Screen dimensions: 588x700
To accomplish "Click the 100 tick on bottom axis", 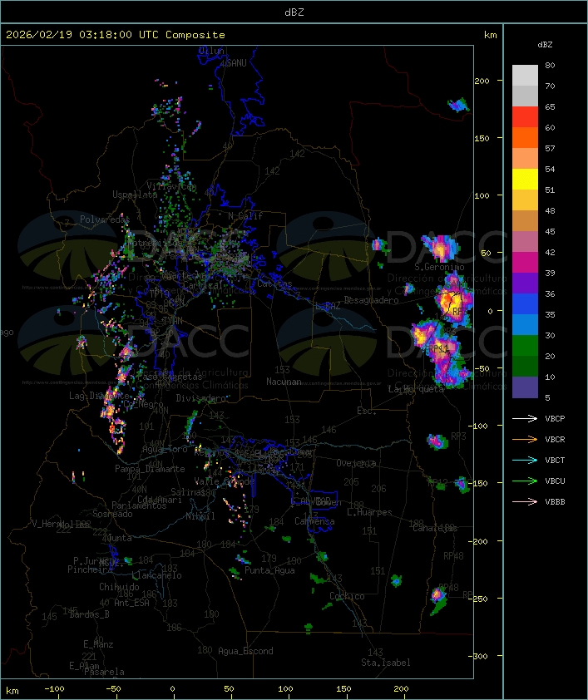I will click(x=285, y=689).
